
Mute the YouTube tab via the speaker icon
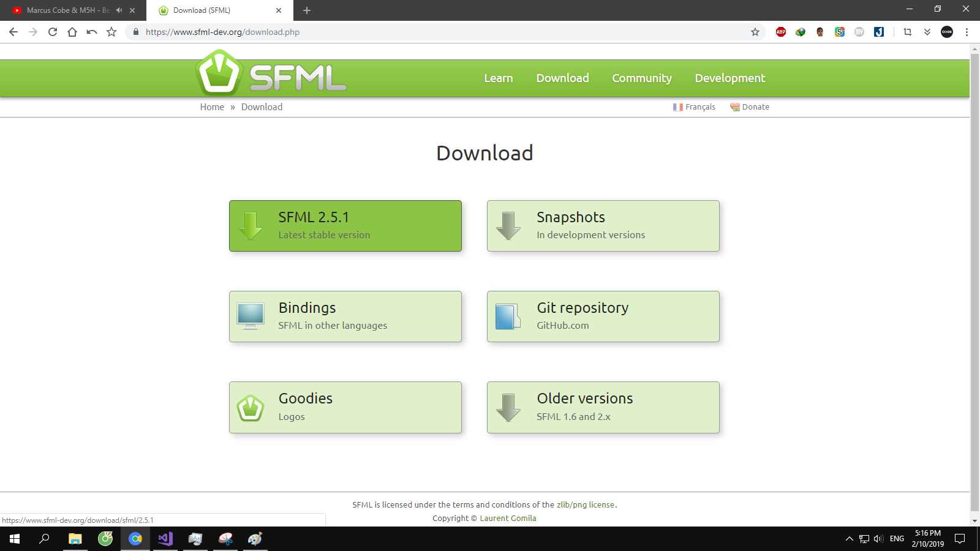(x=119, y=10)
